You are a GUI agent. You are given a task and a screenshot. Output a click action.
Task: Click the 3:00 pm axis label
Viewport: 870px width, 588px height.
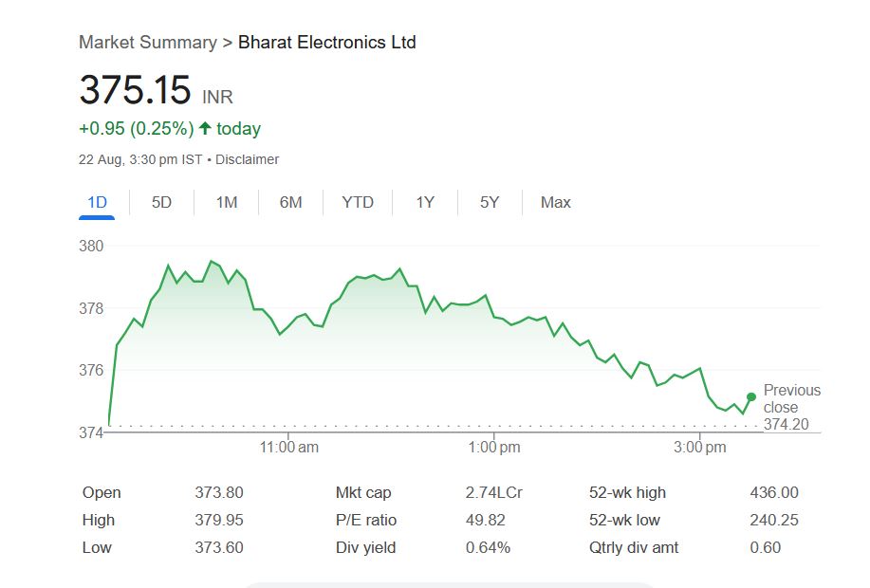tap(700, 447)
